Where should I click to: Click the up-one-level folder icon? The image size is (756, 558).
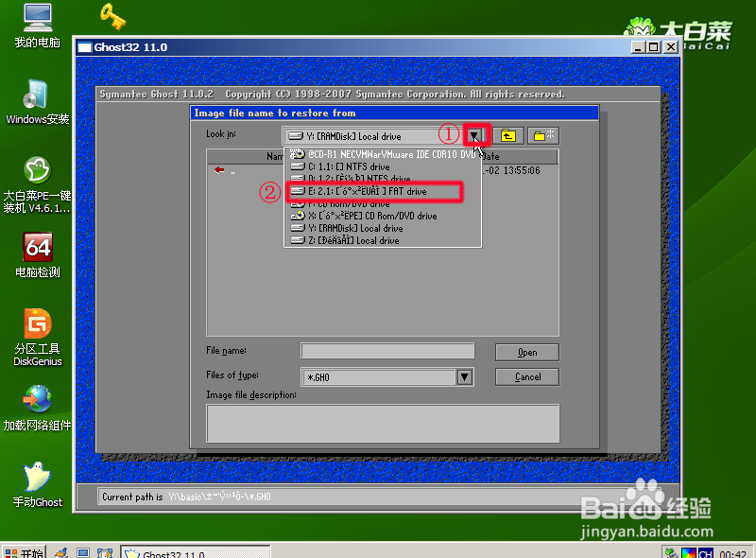pos(508,136)
